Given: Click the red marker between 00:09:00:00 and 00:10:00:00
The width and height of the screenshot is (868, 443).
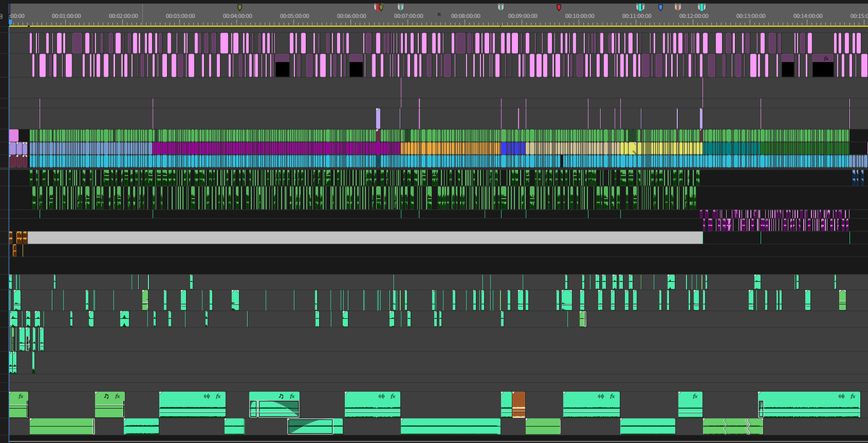Looking at the screenshot, I should click(x=558, y=7).
